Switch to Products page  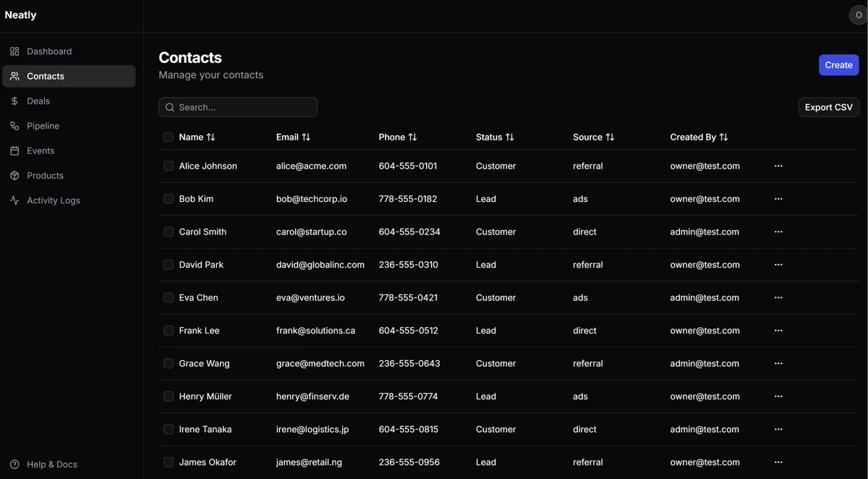[69, 176]
